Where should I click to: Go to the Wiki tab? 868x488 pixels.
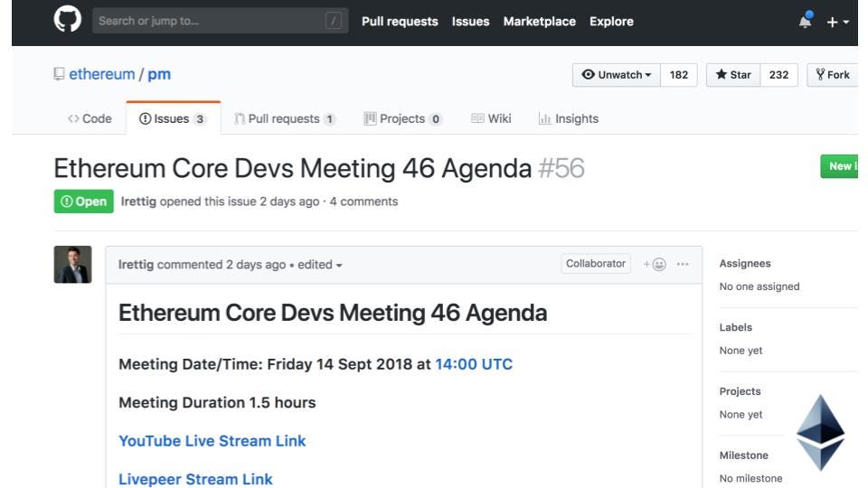pyautogui.click(x=491, y=118)
